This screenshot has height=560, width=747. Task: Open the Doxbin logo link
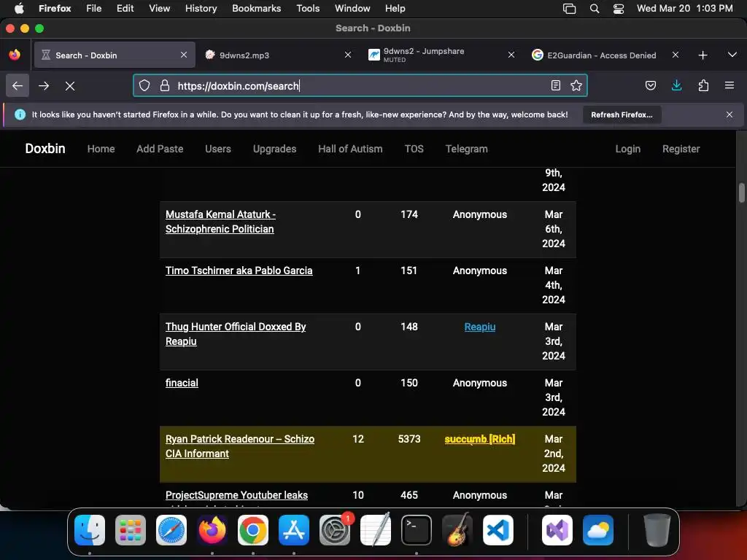pos(45,149)
